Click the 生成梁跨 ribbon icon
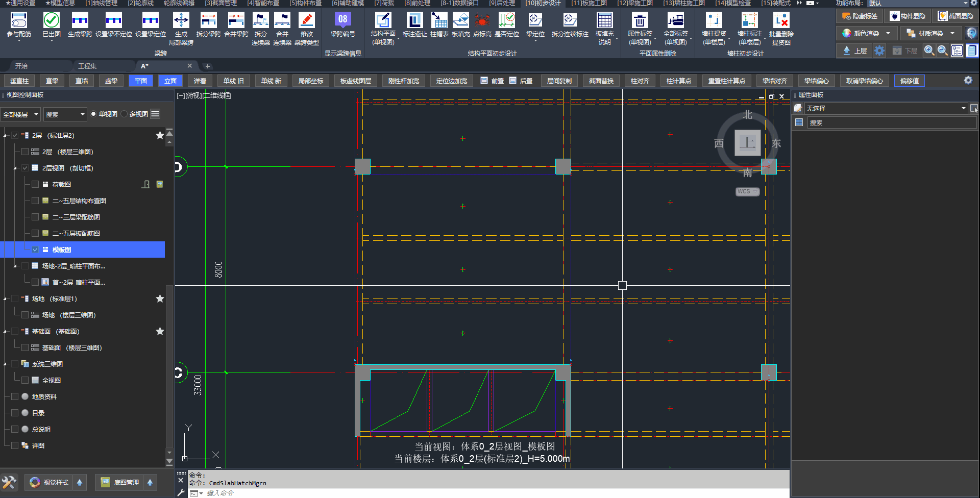The height and width of the screenshot is (498, 980). click(80, 21)
